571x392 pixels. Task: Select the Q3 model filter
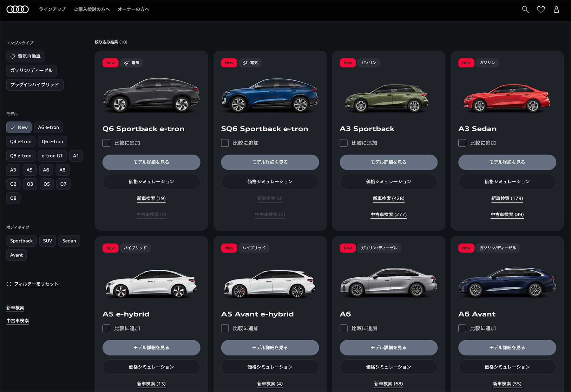30,184
